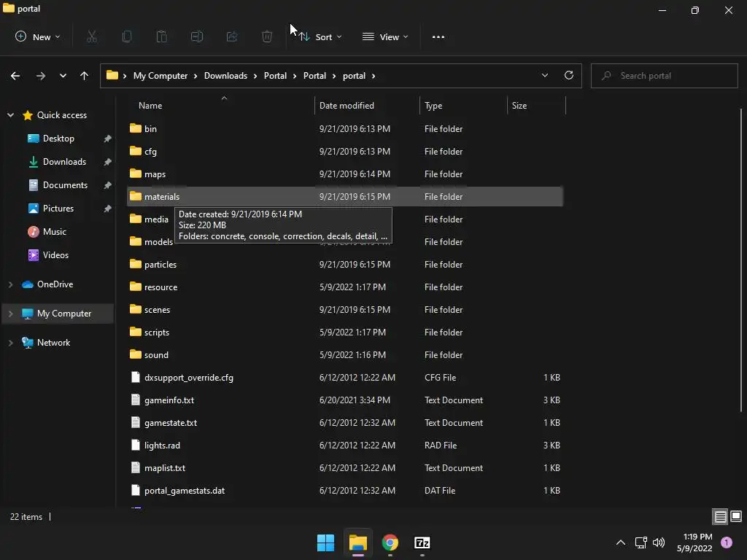Click the lights.rad file icon
Screen dimensions: 747x560
click(136, 446)
